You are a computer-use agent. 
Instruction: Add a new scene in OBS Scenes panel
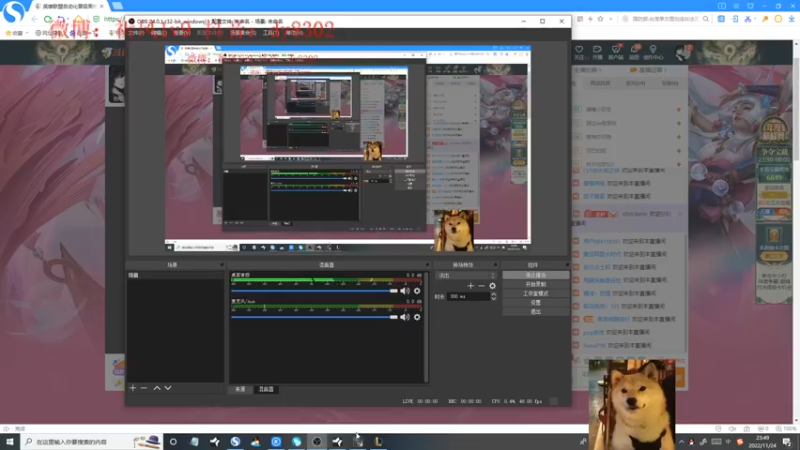[133, 388]
